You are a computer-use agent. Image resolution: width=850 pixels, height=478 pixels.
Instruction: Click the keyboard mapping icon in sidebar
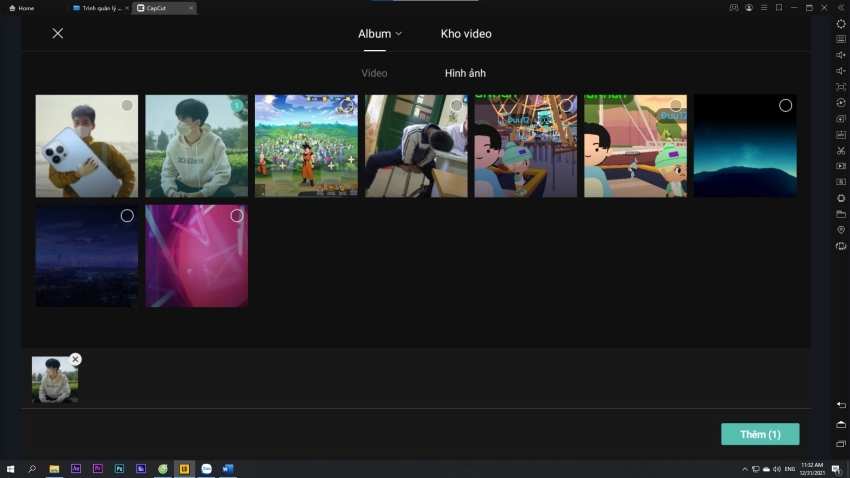tap(841, 39)
